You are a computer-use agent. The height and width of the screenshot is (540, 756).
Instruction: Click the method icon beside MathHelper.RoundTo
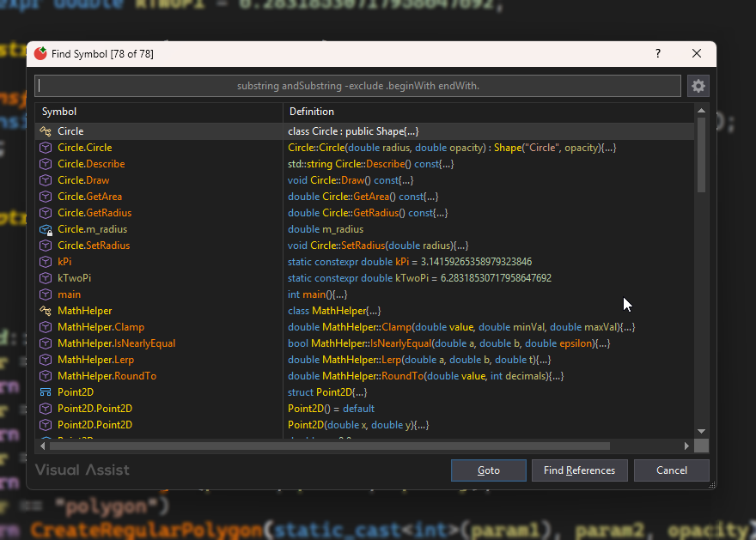[46, 376]
